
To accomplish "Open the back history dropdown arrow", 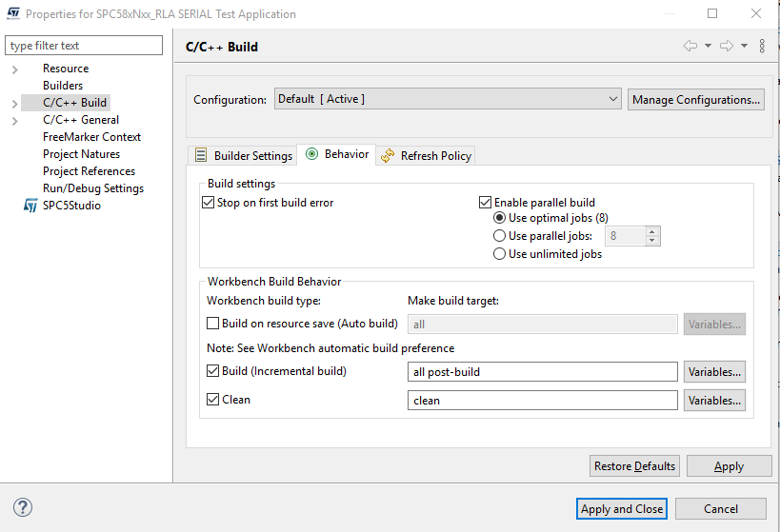I will coord(708,46).
